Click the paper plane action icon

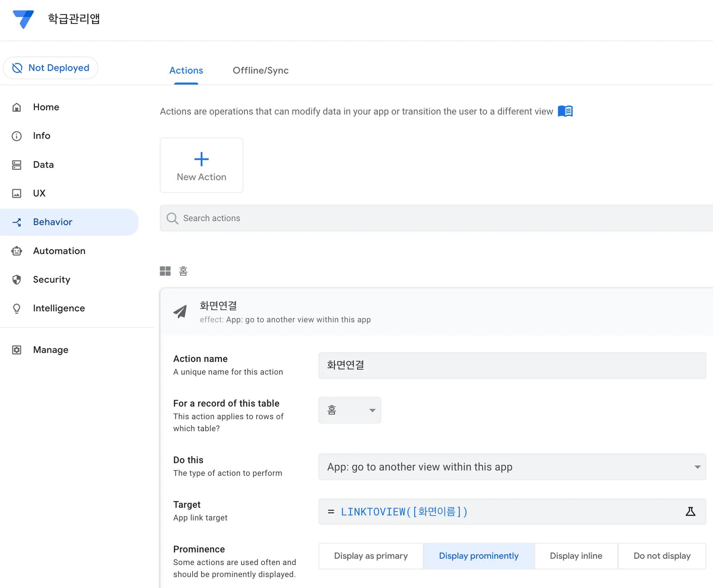pyautogui.click(x=180, y=312)
